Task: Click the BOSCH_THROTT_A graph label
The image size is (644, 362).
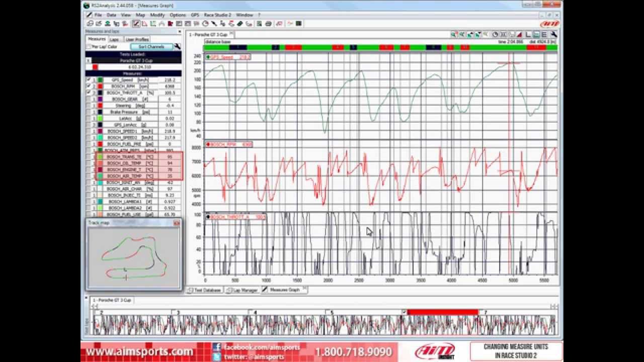Action: (x=235, y=217)
